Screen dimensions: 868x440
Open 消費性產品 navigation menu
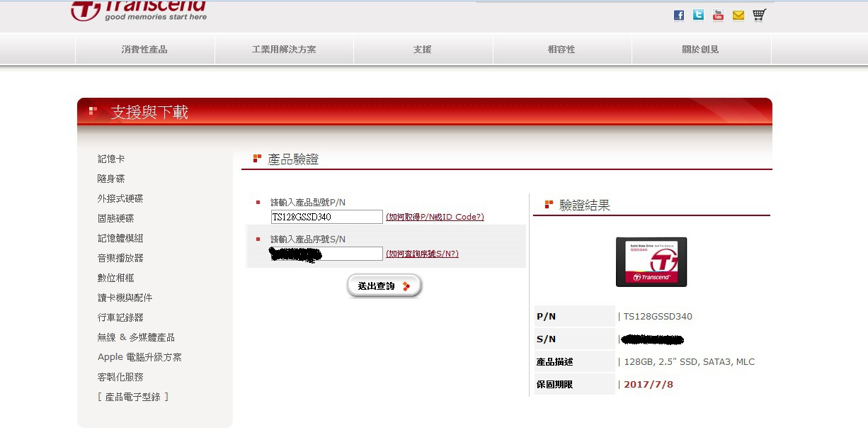144,50
